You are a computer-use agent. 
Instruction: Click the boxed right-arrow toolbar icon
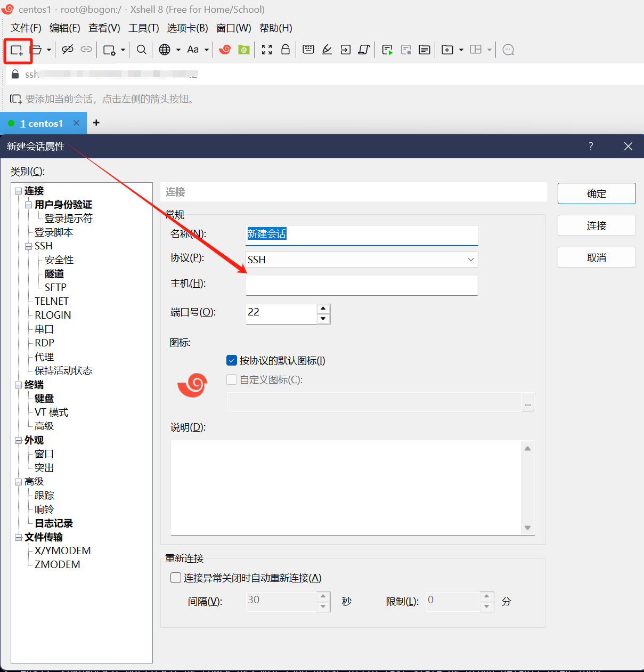click(x=346, y=50)
